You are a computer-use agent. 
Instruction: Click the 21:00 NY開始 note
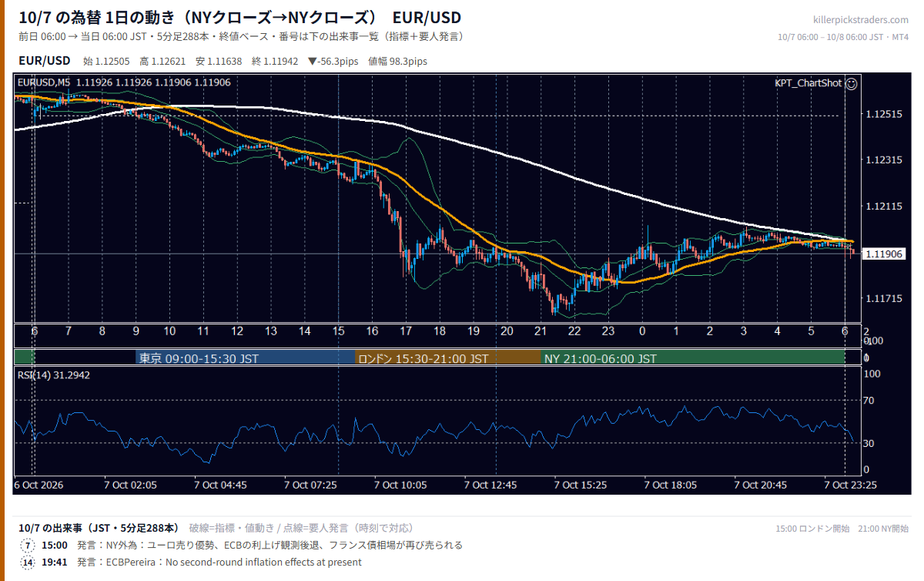(882, 529)
